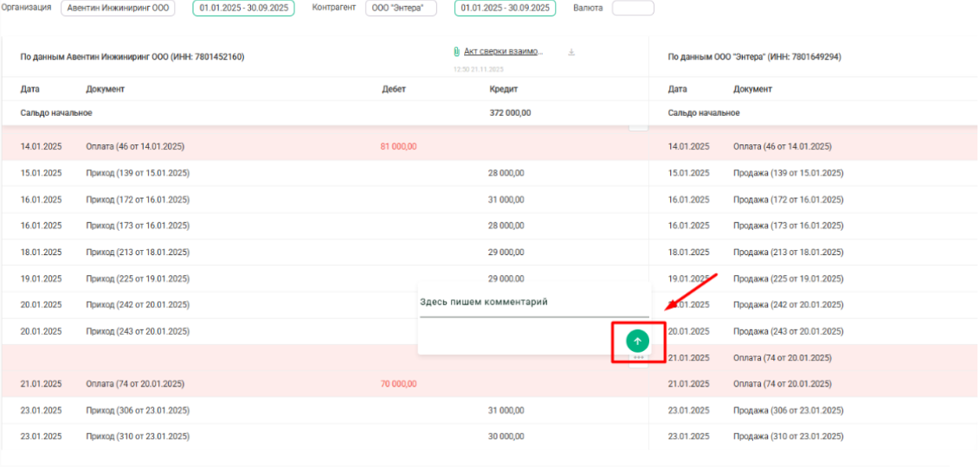Select row 'Продажа (139 от 15.01.2025)'

(x=788, y=173)
